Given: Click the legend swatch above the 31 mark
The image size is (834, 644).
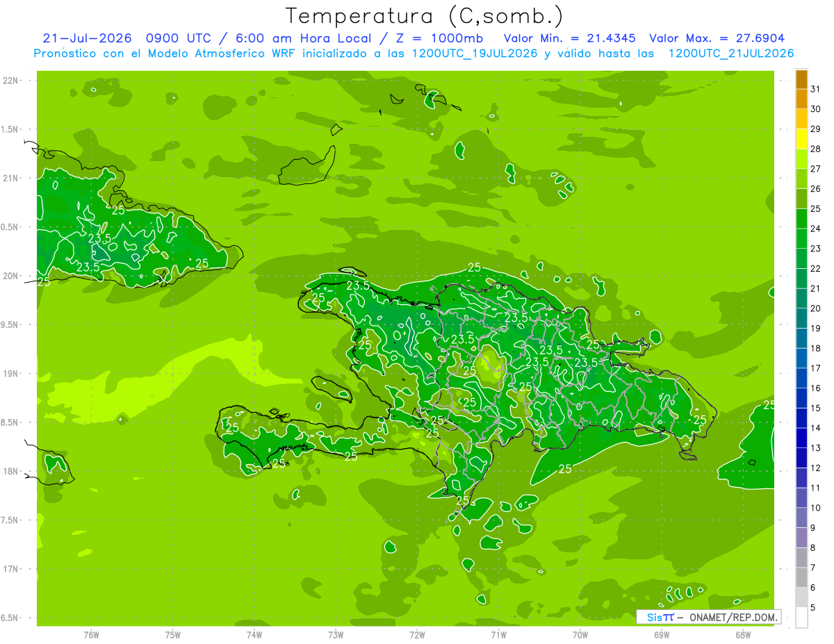Looking at the screenshot, I should coord(801,79).
